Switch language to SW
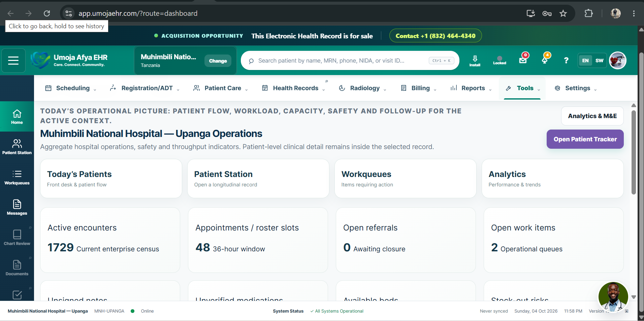 pos(600,61)
